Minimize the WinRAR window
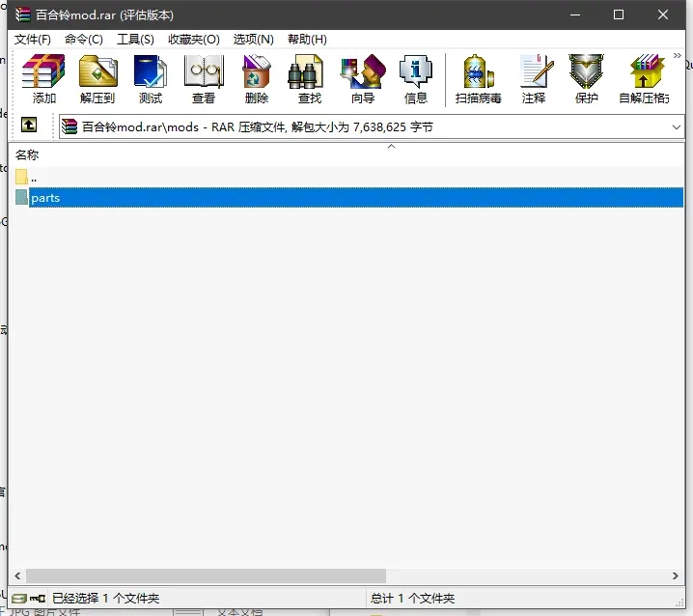Screen dimensions: 693x616 575,14
